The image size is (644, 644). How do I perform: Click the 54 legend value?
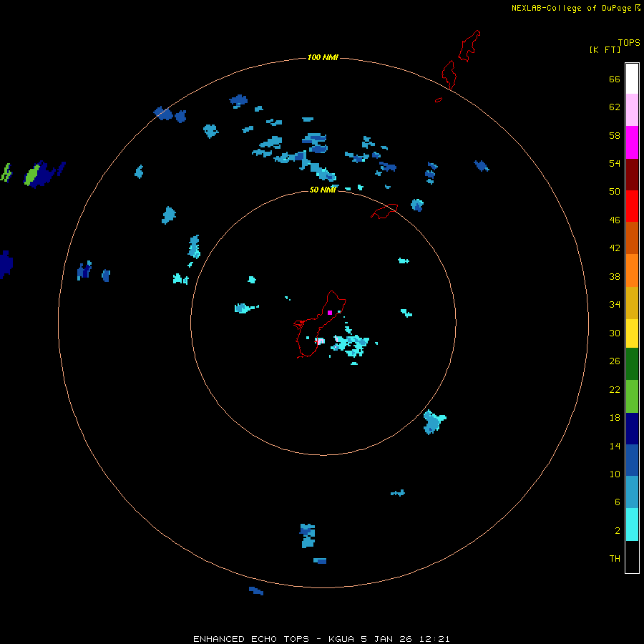pos(615,163)
